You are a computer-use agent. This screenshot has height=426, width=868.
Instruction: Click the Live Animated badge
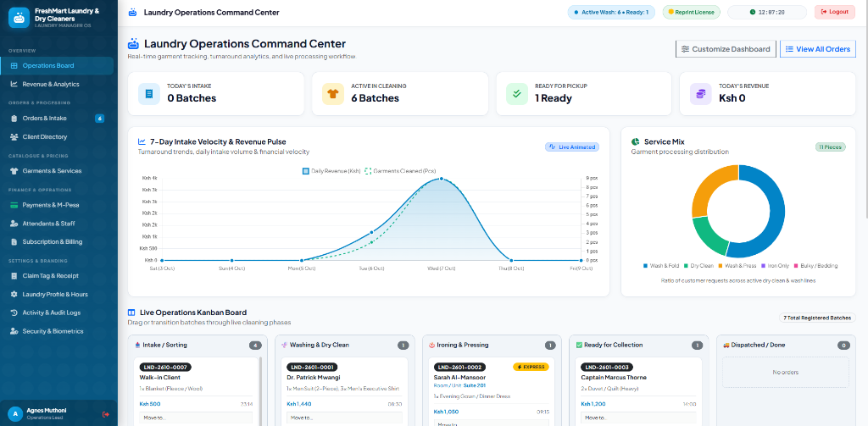572,147
